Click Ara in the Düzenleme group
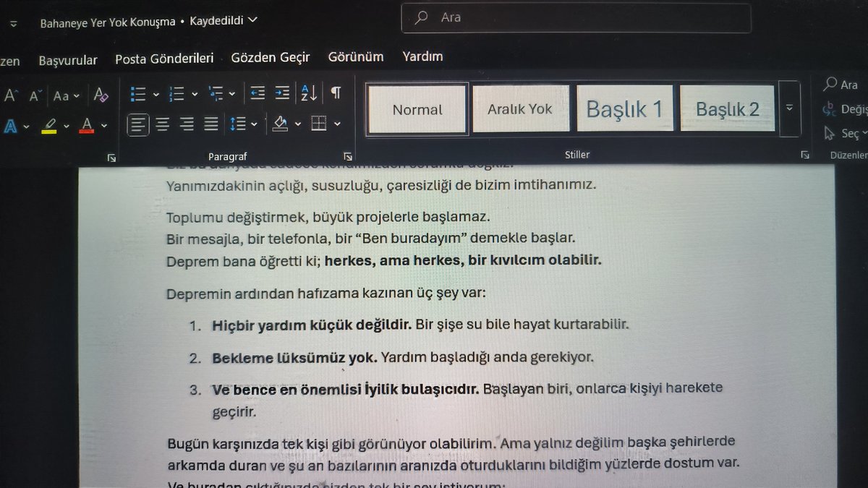868x488 pixels. [841, 85]
